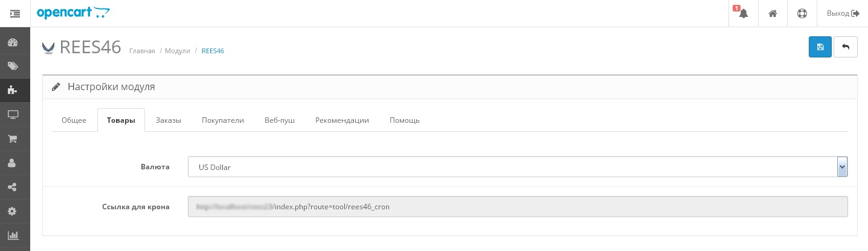Open the System gear sidebar icon
Image resolution: width=868 pixels, height=251 pixels.
(x=13, y=211)
